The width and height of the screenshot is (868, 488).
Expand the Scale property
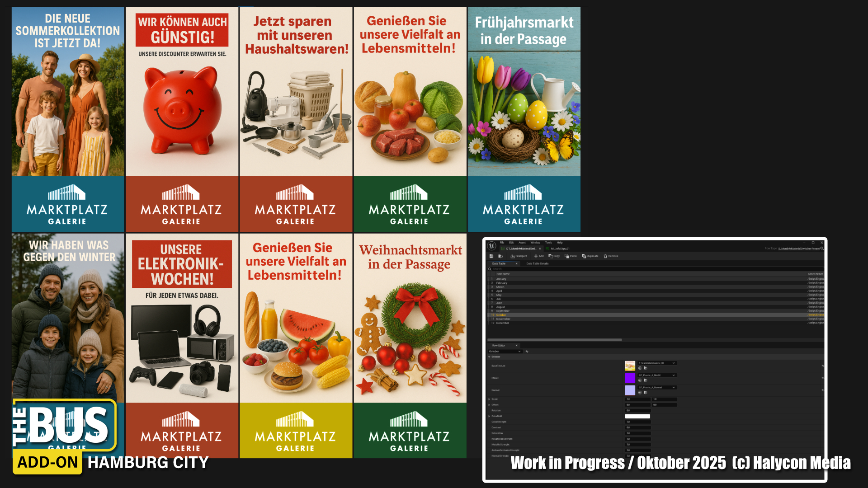[489, 399]
